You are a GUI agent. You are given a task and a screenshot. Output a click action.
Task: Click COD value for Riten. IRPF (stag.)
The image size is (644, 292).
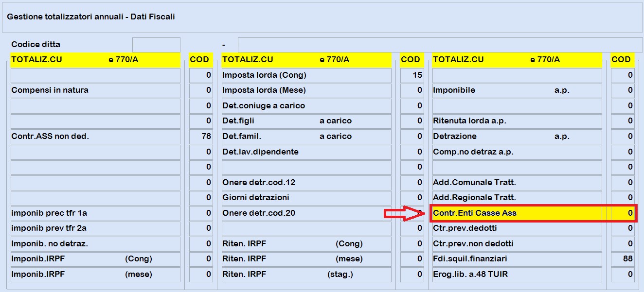pos(412,275)
